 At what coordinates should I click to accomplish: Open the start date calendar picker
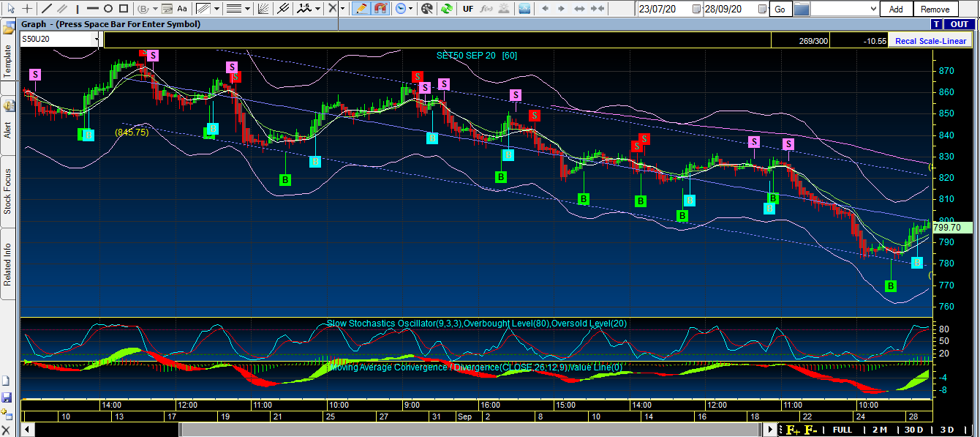(697, 10)
